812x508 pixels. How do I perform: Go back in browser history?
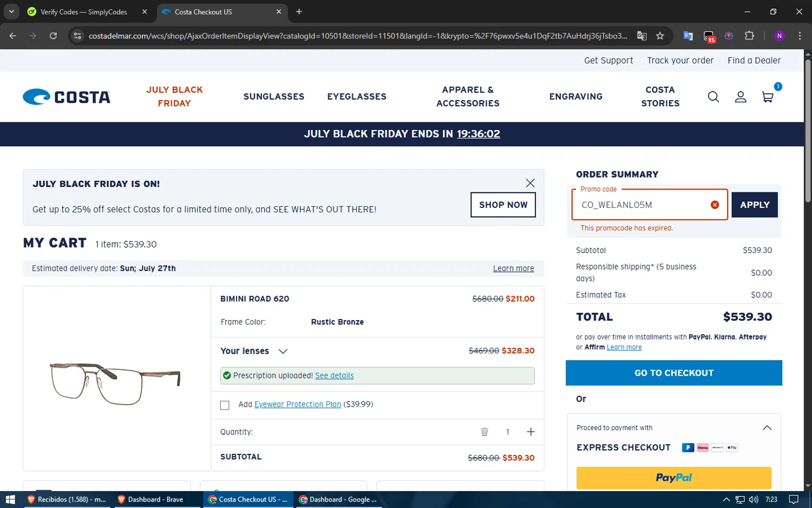13,36
